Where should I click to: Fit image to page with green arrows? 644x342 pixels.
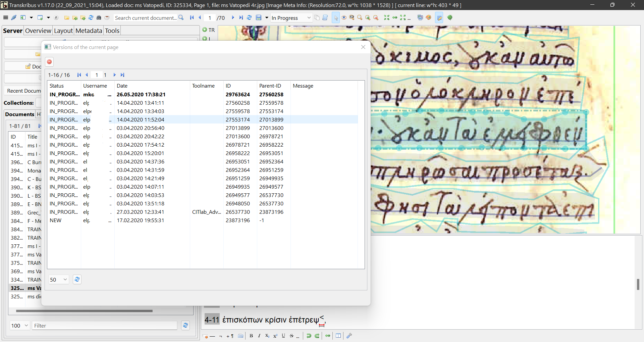tap(387, 17)
